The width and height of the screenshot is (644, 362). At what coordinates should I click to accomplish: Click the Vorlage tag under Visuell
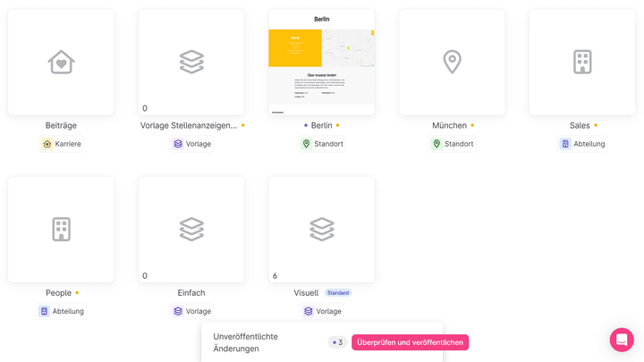point(322,311)
